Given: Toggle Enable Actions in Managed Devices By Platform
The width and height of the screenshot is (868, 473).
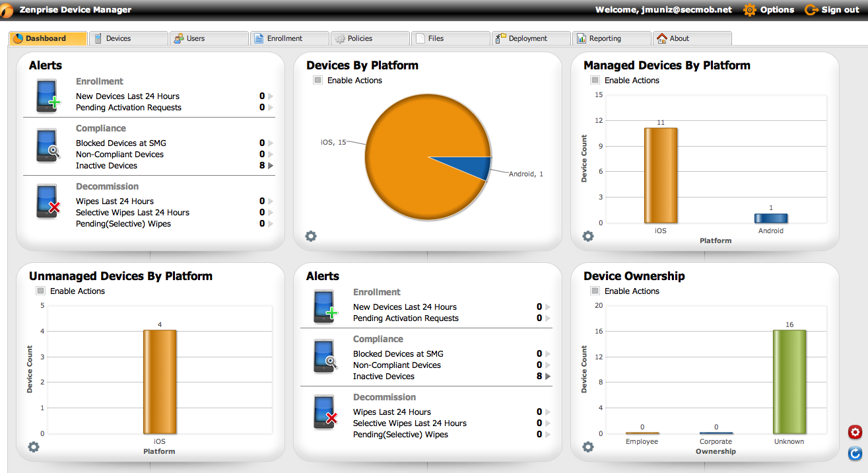Looking at the screenshot, I should [595, 80].
